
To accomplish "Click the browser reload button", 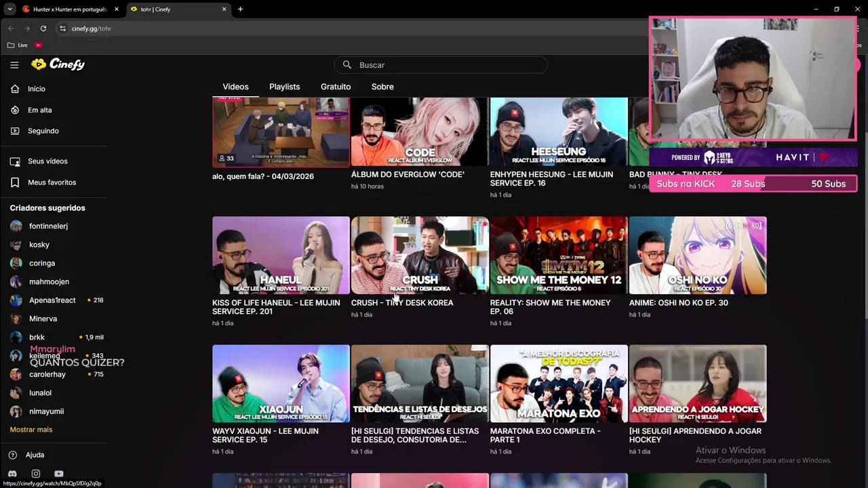I will 43,28.
